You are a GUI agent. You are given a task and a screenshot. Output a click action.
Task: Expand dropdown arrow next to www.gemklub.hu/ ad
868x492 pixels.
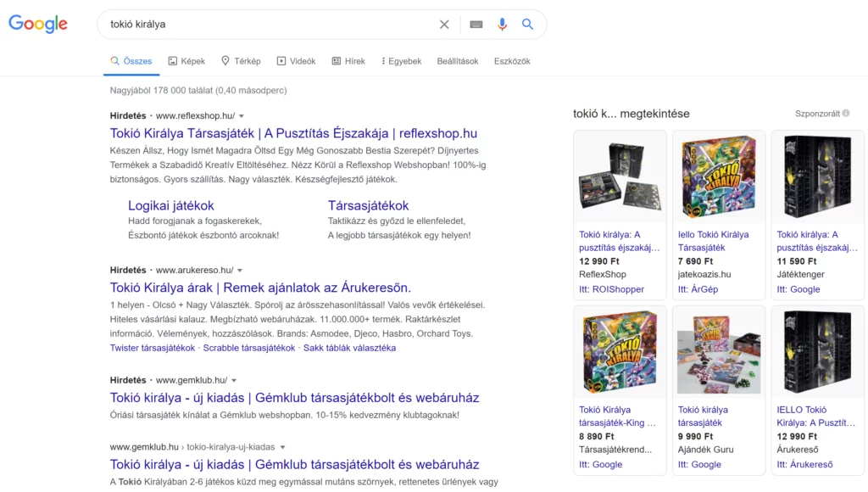click(234, 381)
